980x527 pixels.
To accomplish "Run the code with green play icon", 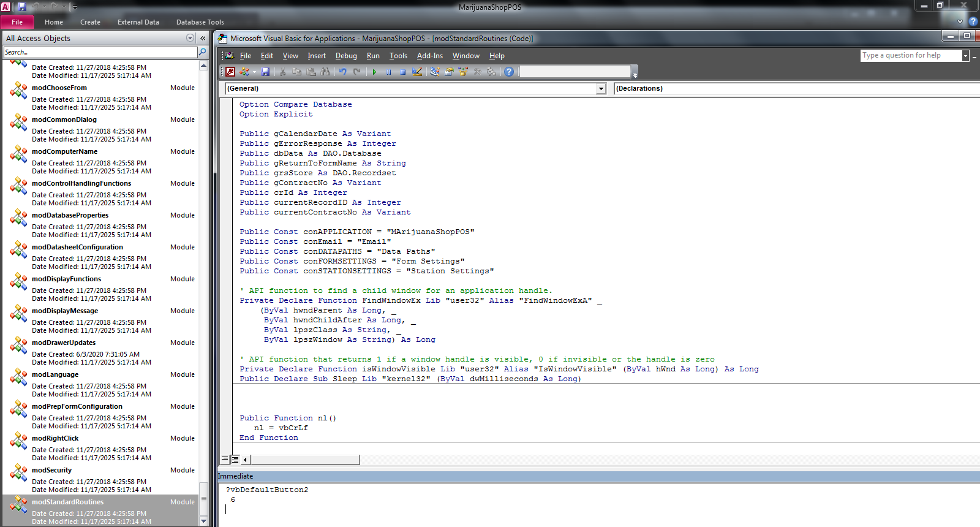I will click(x=374, y=72).
